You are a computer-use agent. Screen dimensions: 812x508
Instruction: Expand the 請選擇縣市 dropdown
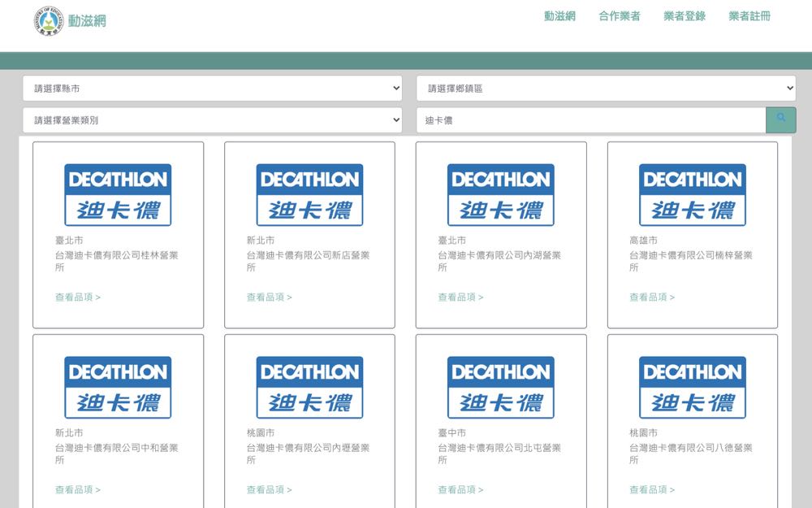[212, 88]
